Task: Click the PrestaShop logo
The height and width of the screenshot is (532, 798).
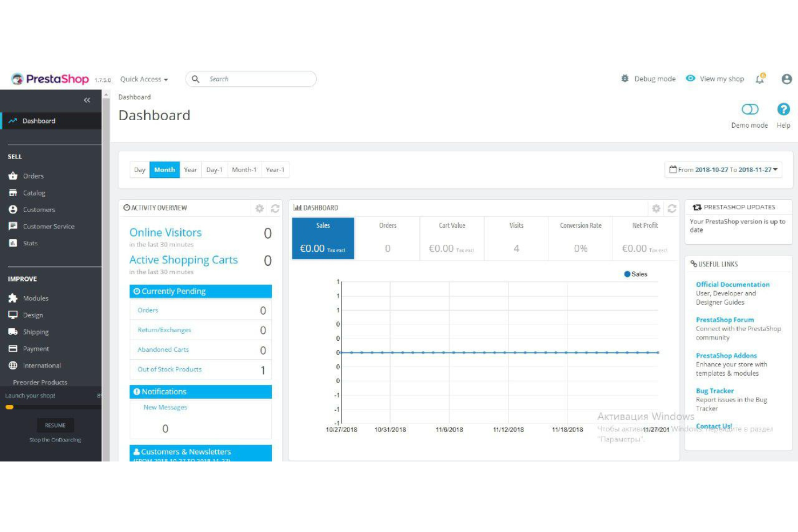Action: [50, 79]
